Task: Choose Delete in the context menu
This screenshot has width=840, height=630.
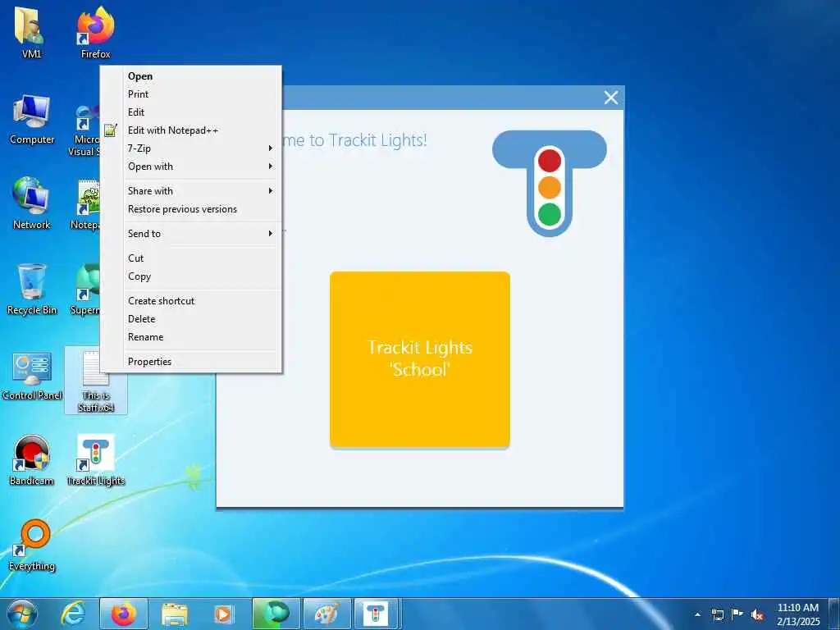Action: (191, 319)
